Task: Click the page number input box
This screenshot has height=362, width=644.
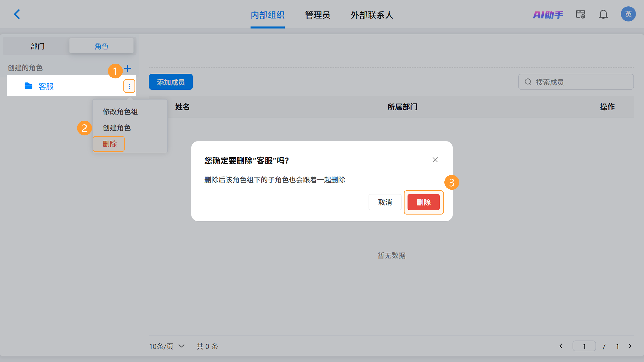Action: pyautogui.click(x=584, y=346)
